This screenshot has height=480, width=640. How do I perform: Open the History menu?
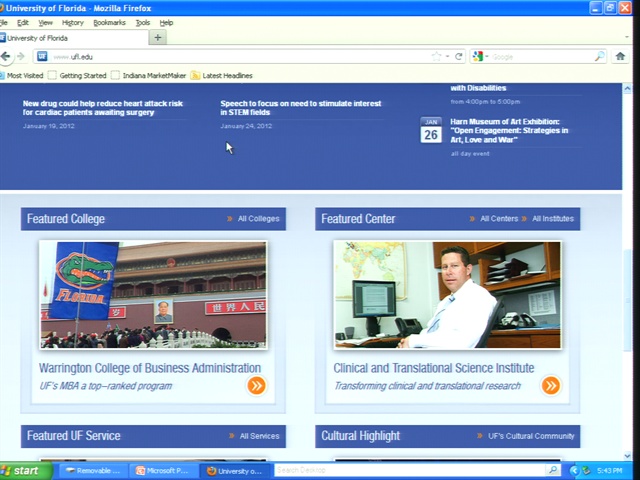pos(73,23)
